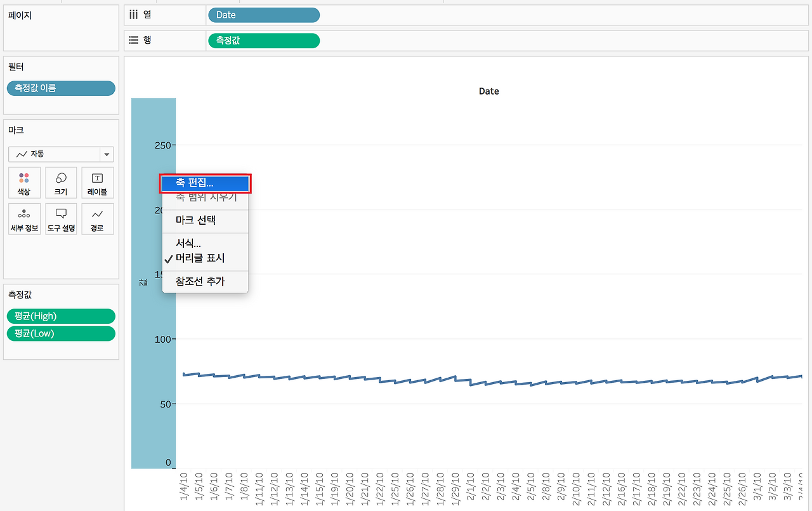Click the 100 tick label on the axis
The height and width of the screenshot is (511, 812).
tap(163, 339)
